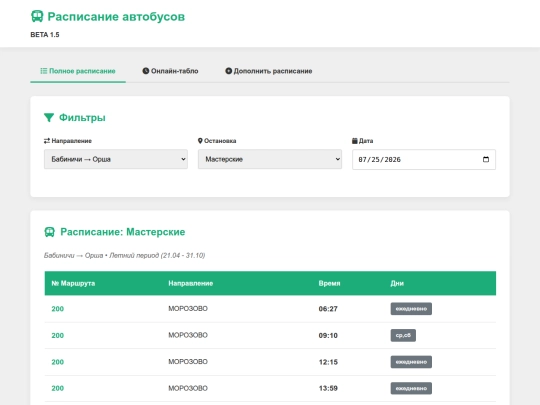Click the list icon on Полное расписание tab

point(44,71)
